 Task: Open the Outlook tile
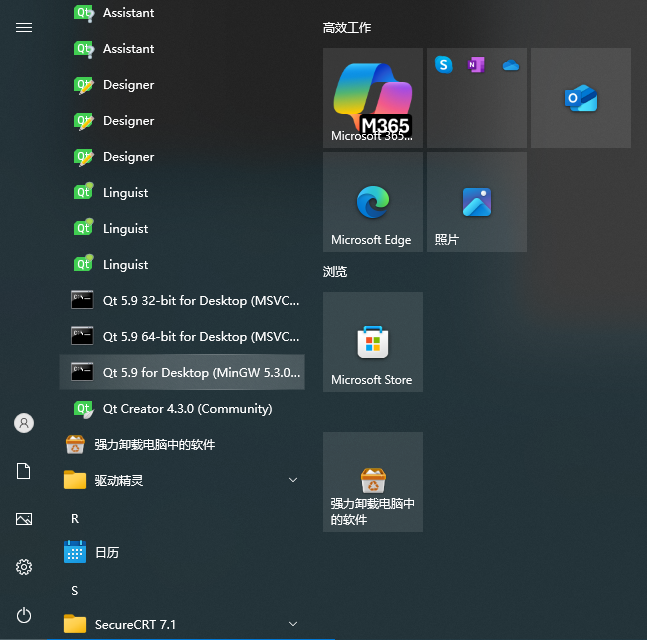(581, 98)
